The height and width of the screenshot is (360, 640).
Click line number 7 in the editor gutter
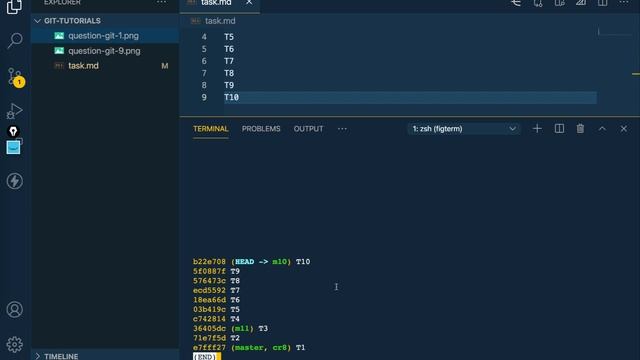point(204,73)
